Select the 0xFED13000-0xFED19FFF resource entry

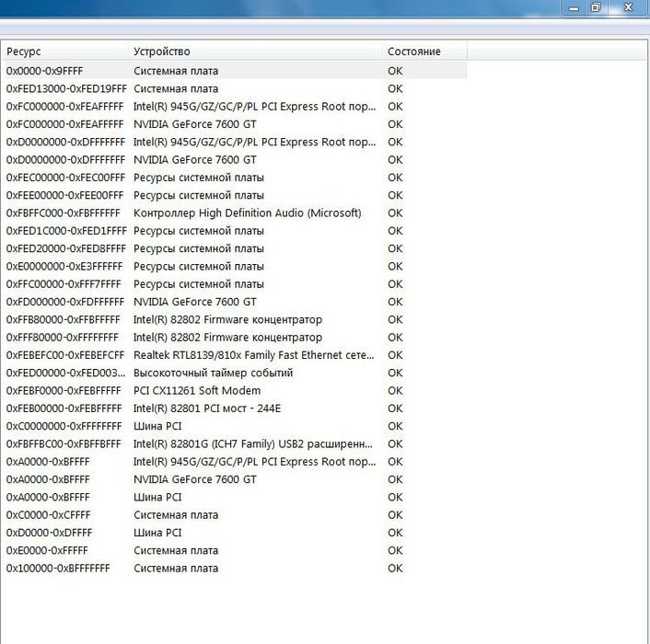[x=66, y=88]
